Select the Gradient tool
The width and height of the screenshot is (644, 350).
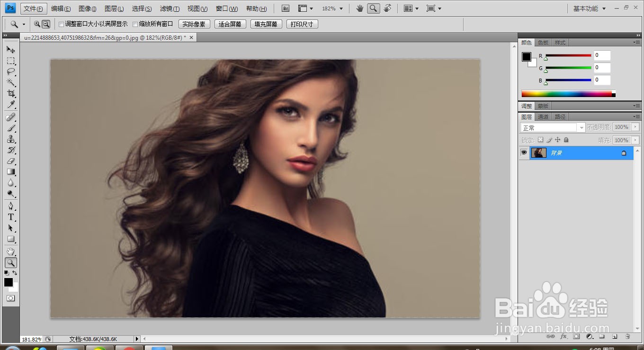pyautogui.click(x=10, y=172)
